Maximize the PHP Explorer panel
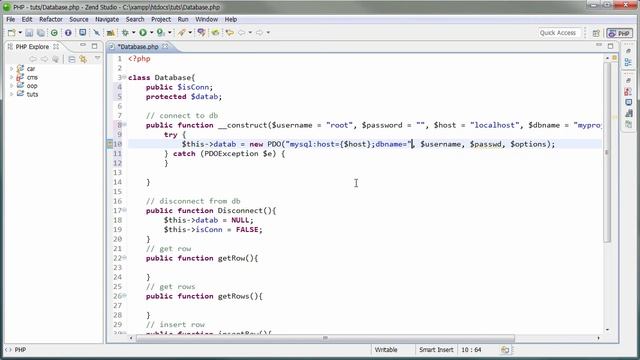 tap(94, 46)
